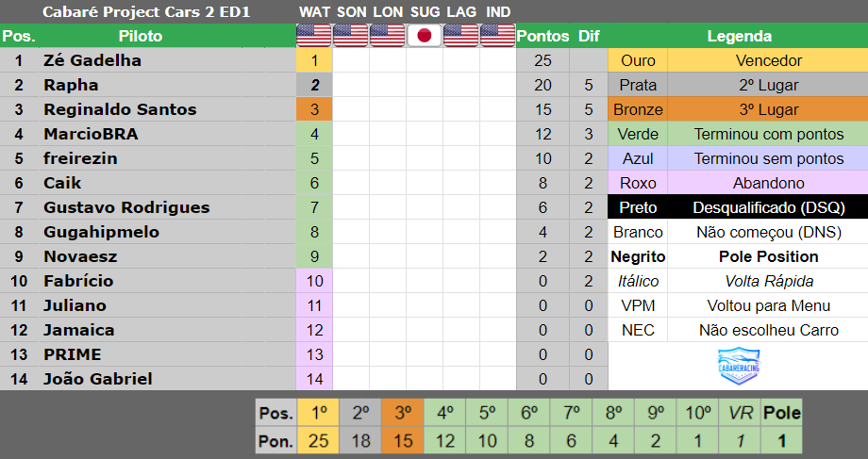The image size is (868, 459).
Task: Click the black Preto legend cell
Action: coord(638,207)
